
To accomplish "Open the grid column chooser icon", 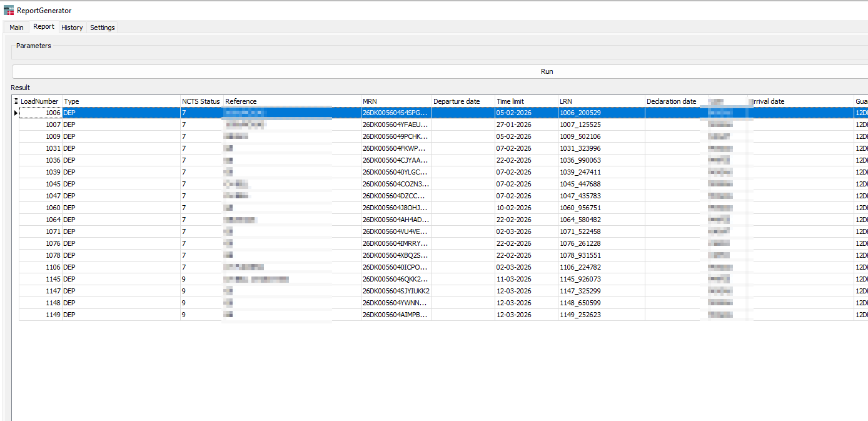I will point(16,101).
